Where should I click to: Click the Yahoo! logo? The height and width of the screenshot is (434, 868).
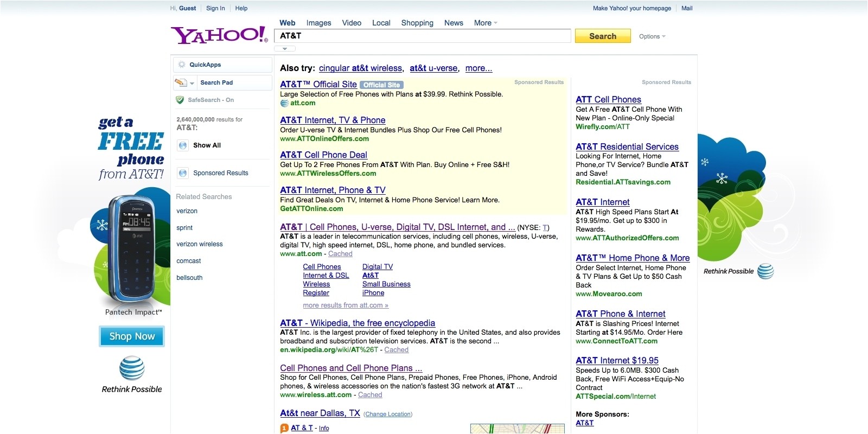[x=219, y=35]
